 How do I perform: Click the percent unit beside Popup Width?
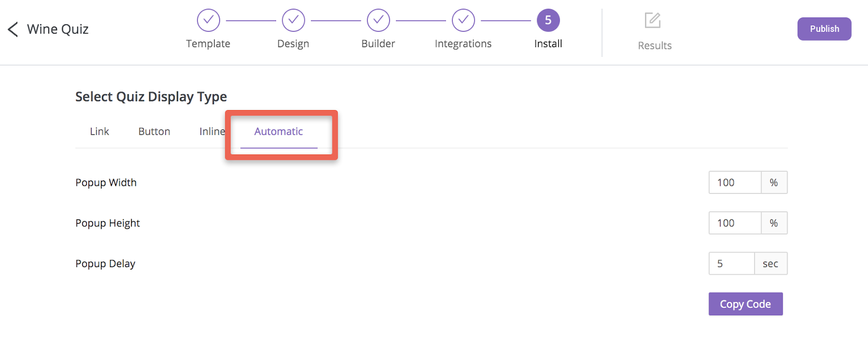point(774,183)
